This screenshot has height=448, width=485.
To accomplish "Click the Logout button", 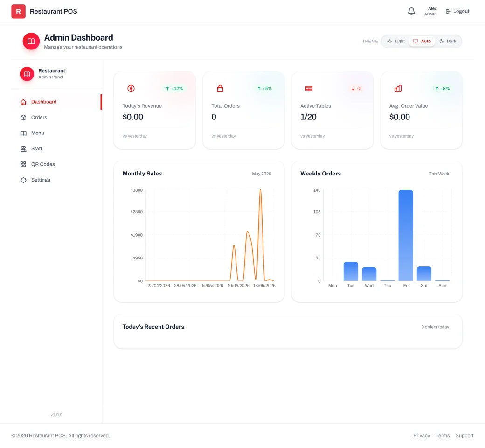I will (457, 12).
